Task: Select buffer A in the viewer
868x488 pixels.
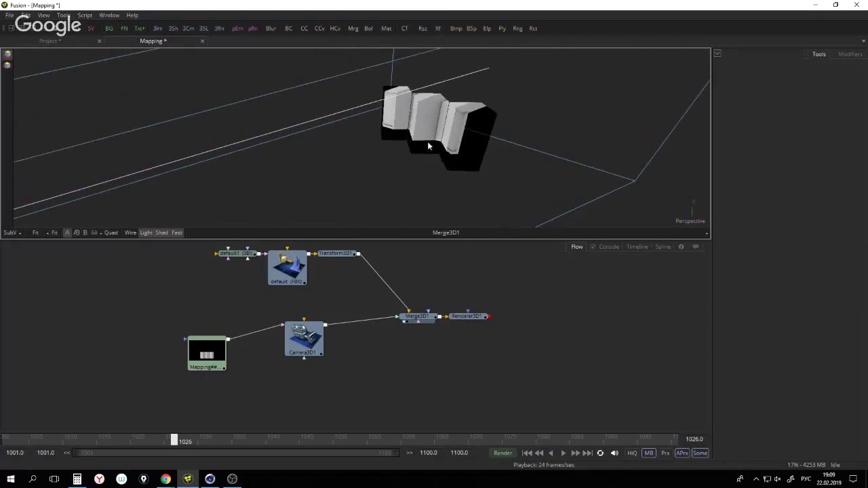Action: [67, 232]
